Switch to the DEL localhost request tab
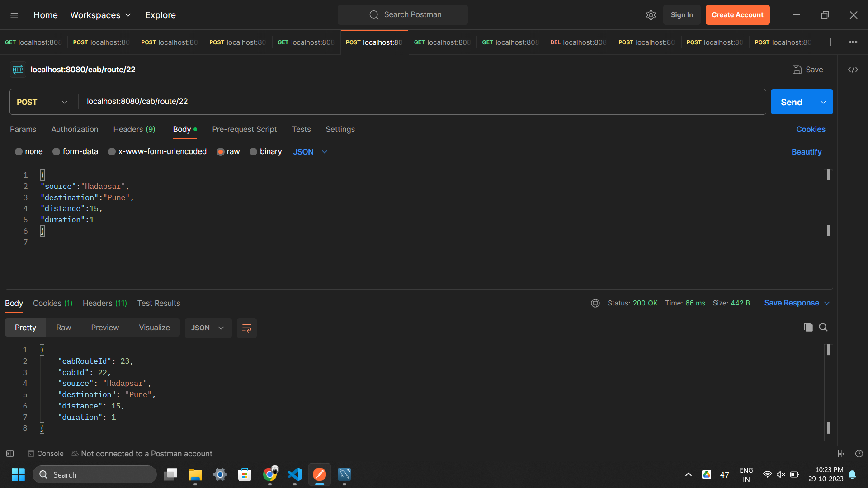This screenshot has height=488, width=868. click(578, 42)
